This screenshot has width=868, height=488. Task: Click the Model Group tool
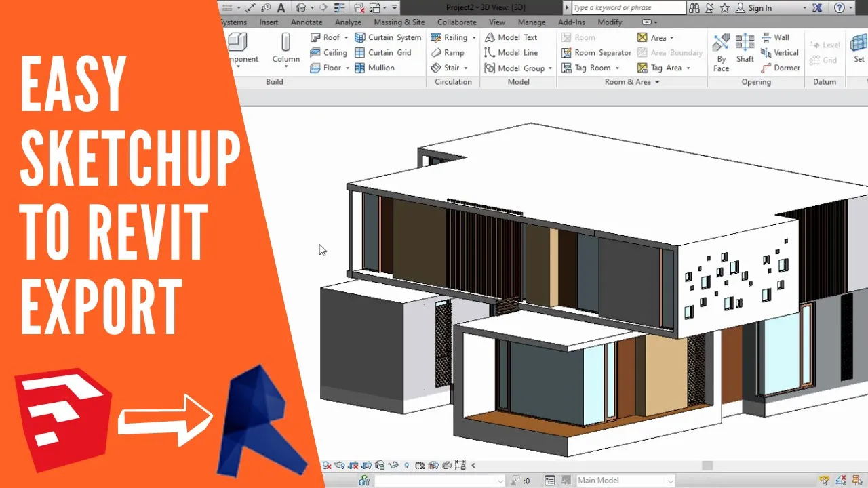pyautogui.click(x=514, y=68)
